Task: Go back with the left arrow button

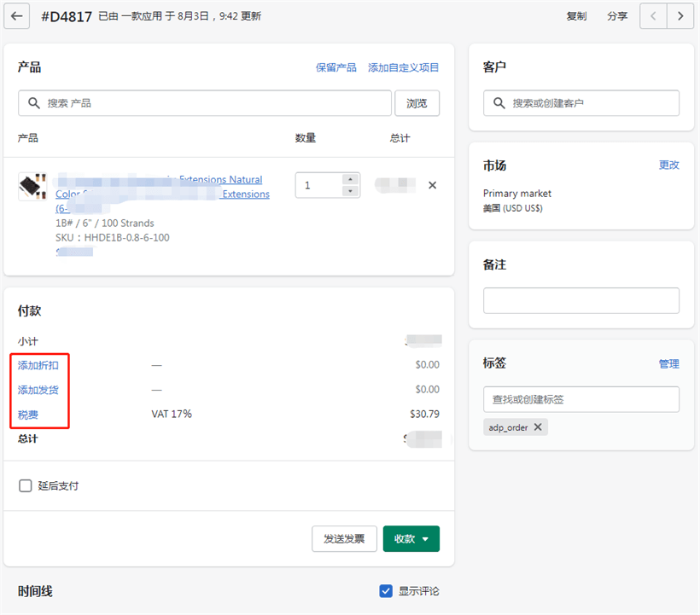Action: [16, 16]
